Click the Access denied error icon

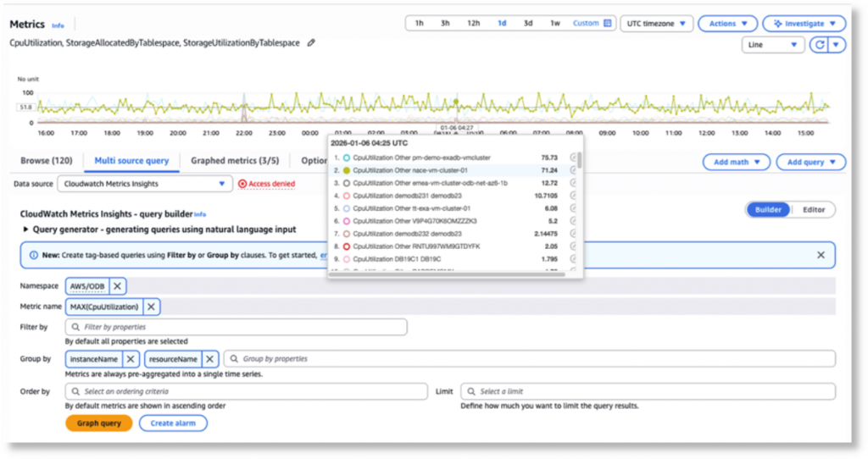(x=242, y=184)
